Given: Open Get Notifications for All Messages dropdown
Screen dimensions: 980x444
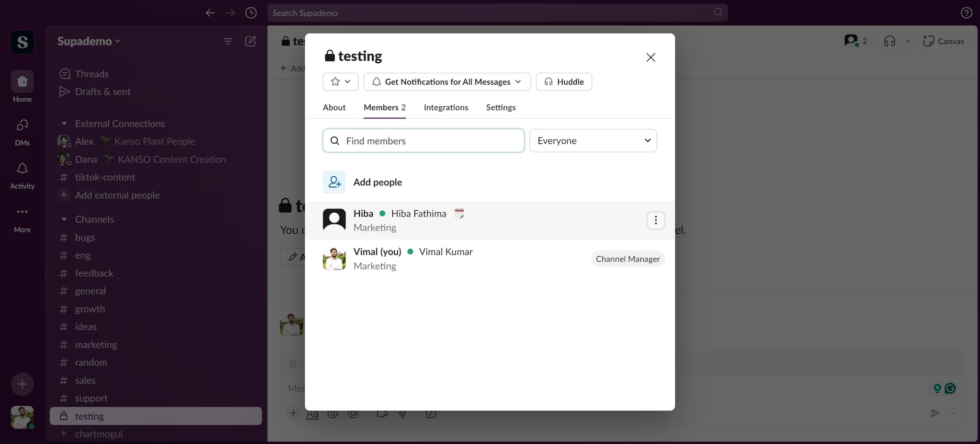Looking at the screenshot, I should click(x=447, y=82).
